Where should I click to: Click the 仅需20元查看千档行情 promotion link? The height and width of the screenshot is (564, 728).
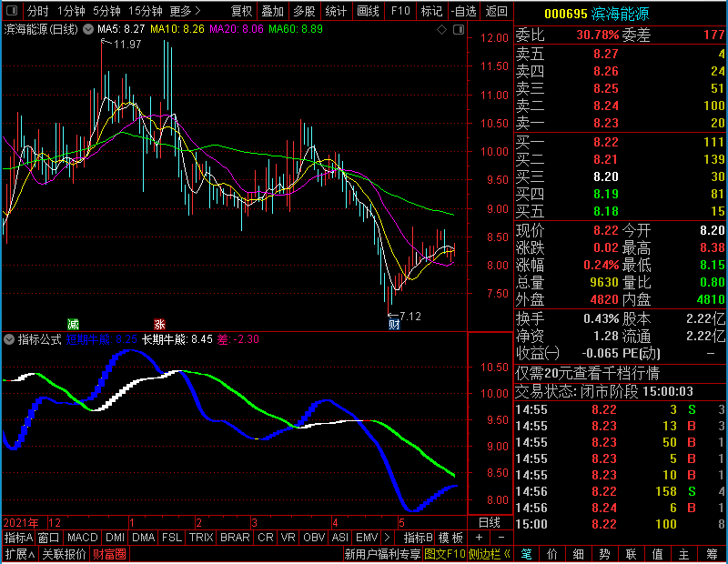click(x=587, y=373)
